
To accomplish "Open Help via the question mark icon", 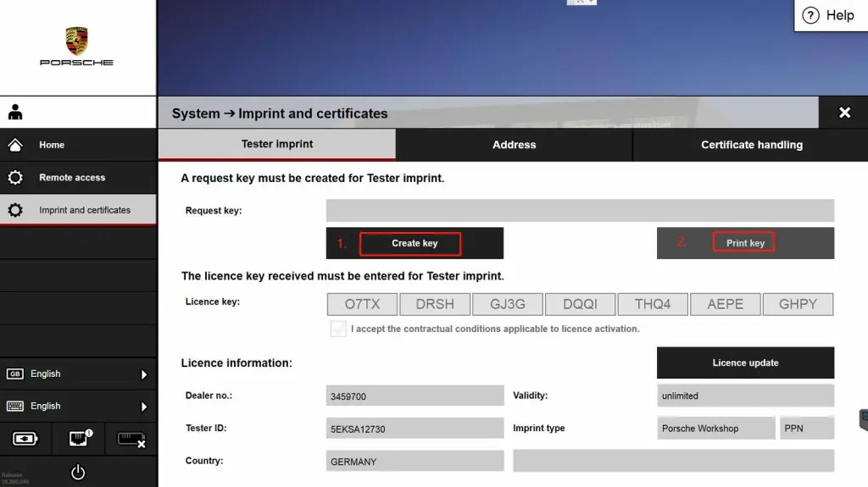I will click(x=811, y=15).
